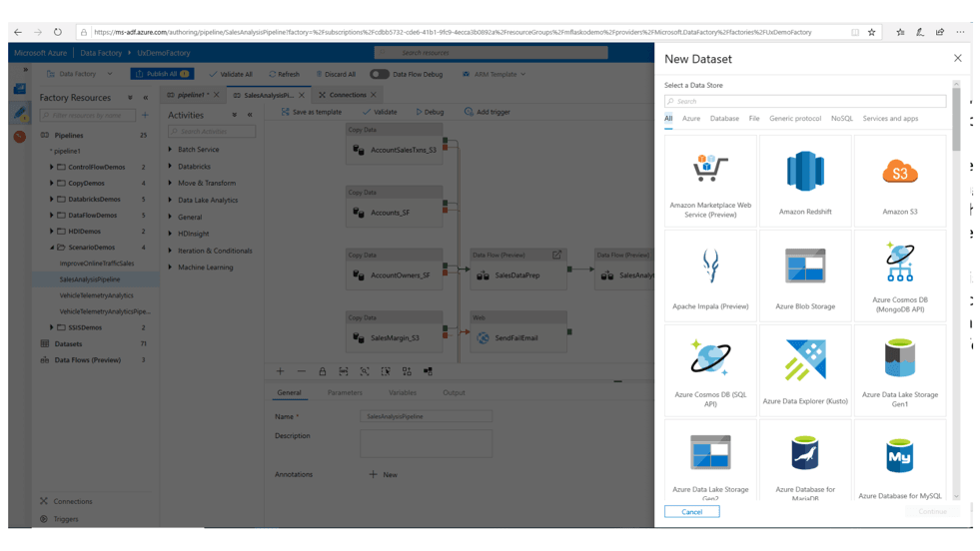
Task: Switch to the File data store tab
Action: click(754, 118)
